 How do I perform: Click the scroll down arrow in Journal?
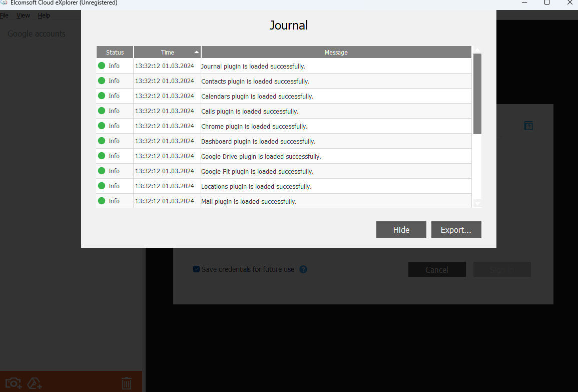click(477, 204)
